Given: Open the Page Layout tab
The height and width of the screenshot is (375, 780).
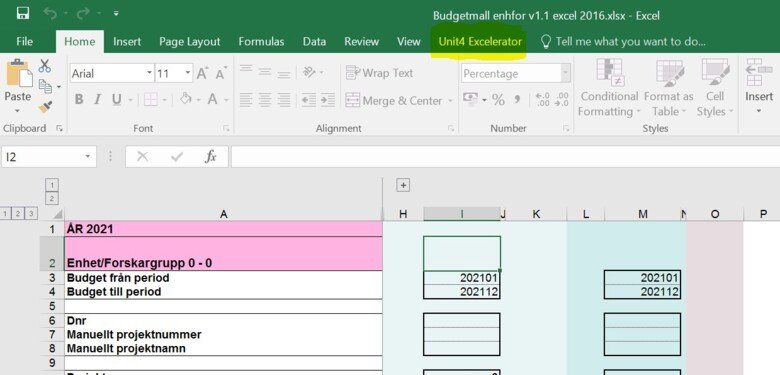Looking at the screenshot, I should pos(190,42).
